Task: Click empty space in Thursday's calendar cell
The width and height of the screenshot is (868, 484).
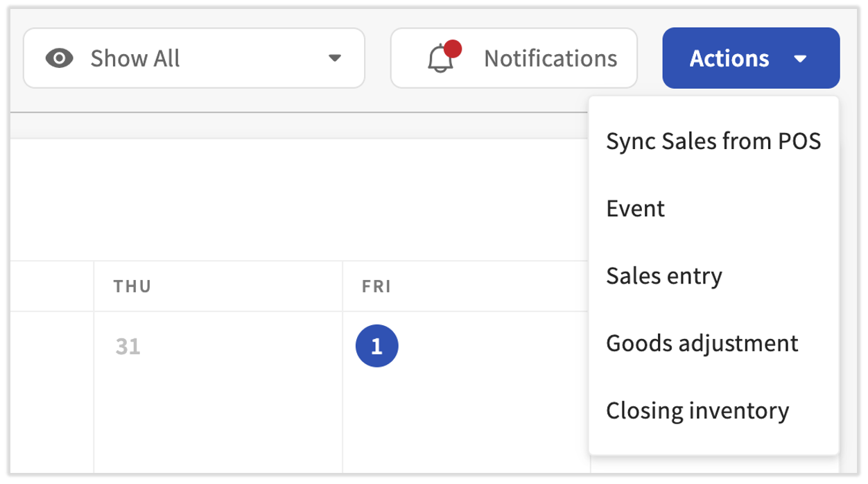Action: (x=218, y=416)
